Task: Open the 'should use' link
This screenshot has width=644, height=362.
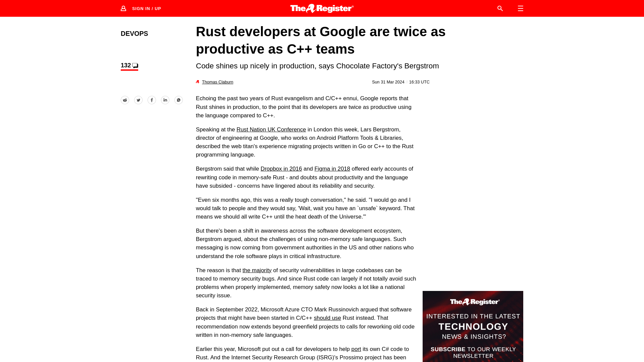Action: pos(327,318)
